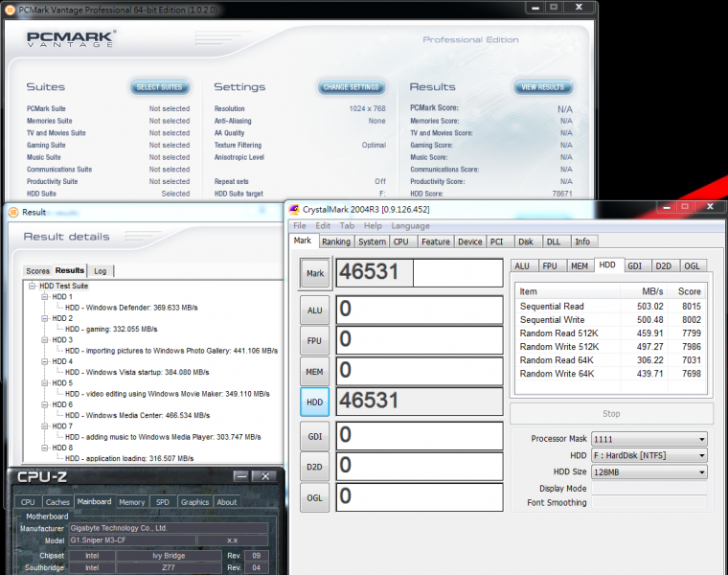Run the ALU benchmark button
728x575 pixels.
click(x=314, y=310)
